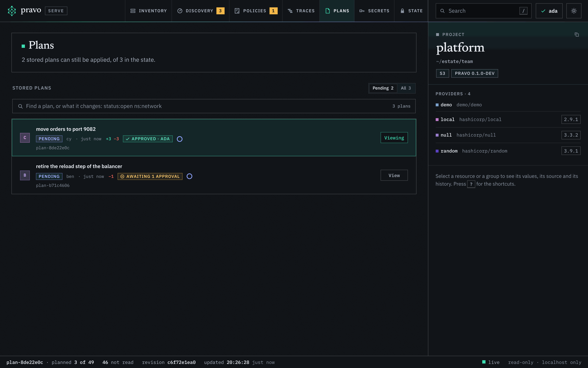View the retire reload step plan
The width and height of the screenshot is (588, 368).
(x=394, y=175)
